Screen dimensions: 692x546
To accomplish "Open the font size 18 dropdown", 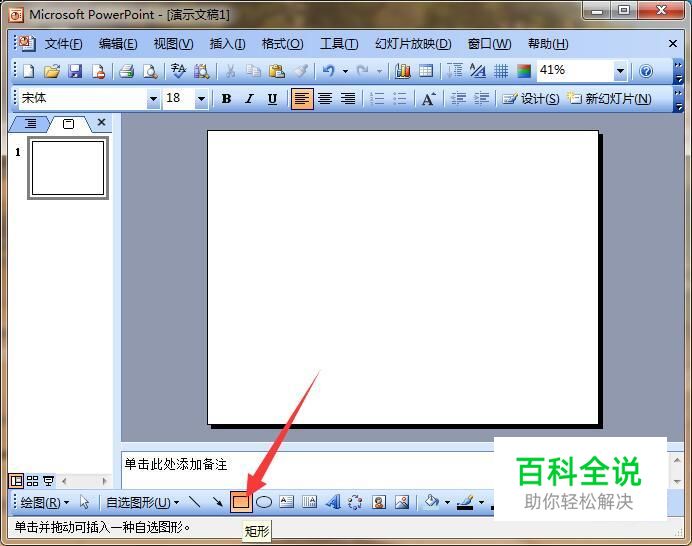I will 201,99.
